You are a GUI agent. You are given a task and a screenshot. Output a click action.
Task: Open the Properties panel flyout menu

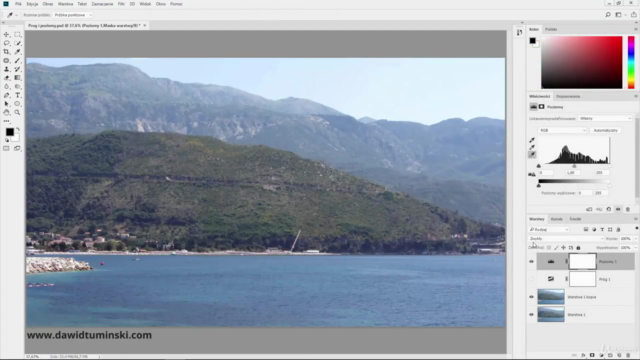[636, 96]
